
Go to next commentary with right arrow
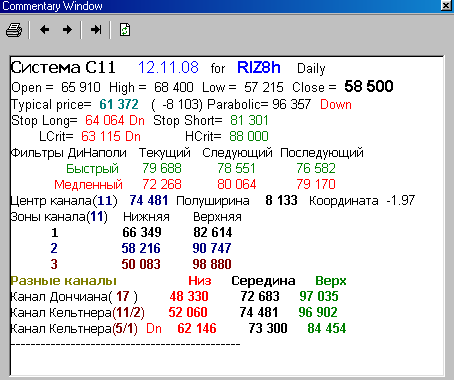[67, 30]
